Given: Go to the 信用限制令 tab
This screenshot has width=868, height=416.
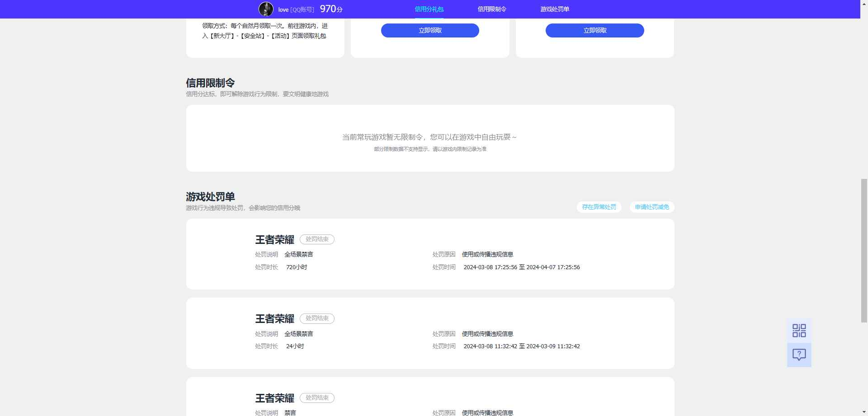Looking at the screenshot, I should [492, 9].
